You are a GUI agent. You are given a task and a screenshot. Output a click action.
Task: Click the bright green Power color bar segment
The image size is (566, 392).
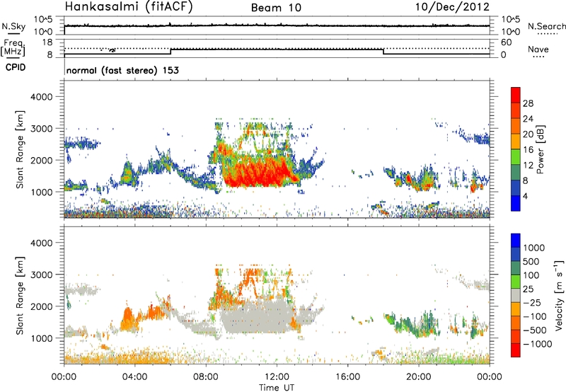click(516, 157)
